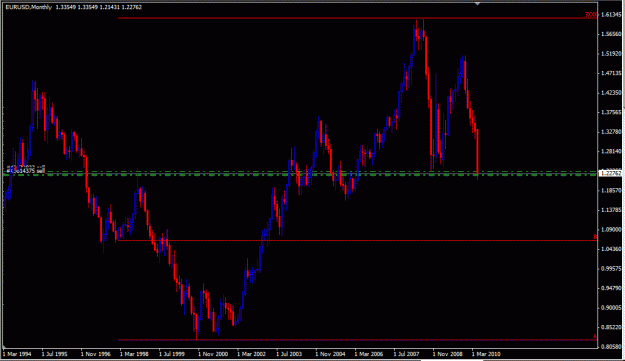Click the 1 Nov 1996 date label

pyautogui.click(x=95, y=354)
